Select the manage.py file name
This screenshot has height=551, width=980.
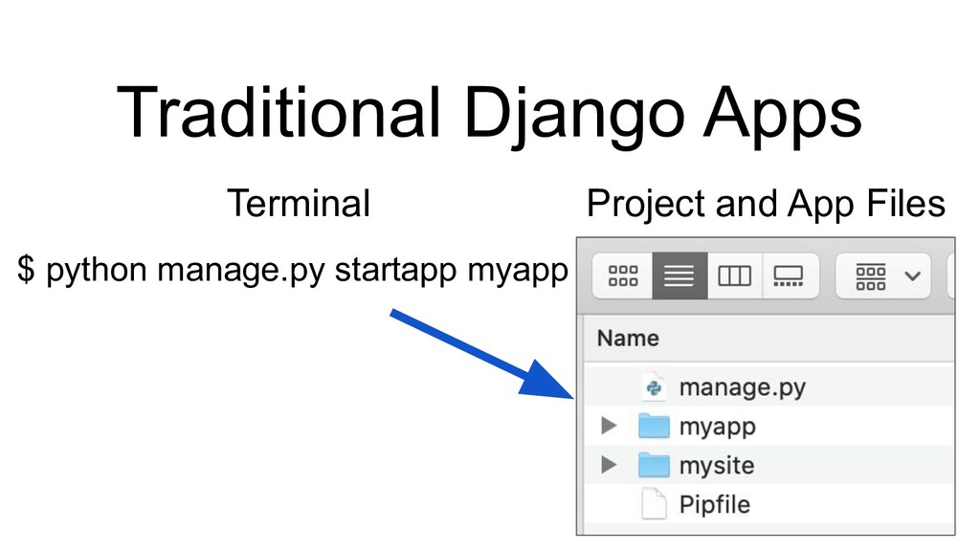[x=743, y=388]
